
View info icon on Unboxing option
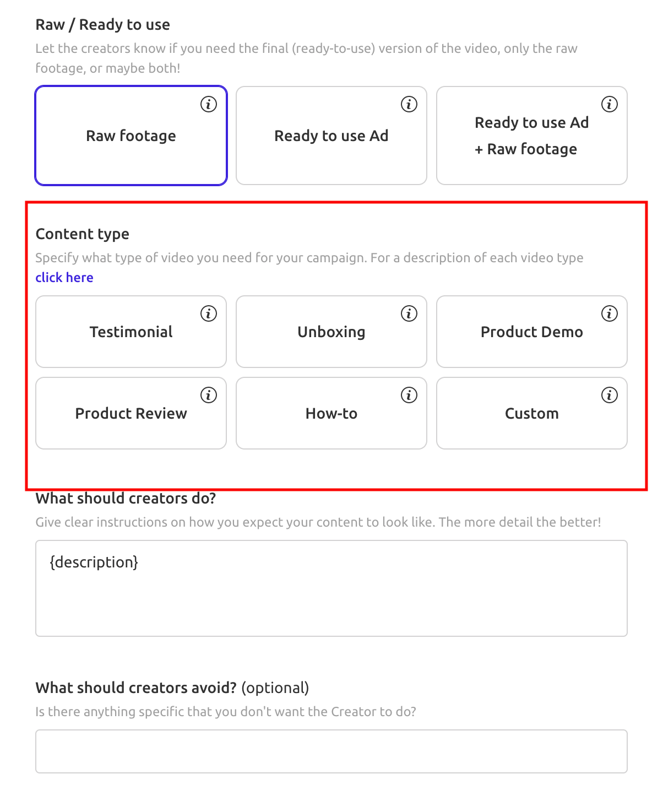409,313
